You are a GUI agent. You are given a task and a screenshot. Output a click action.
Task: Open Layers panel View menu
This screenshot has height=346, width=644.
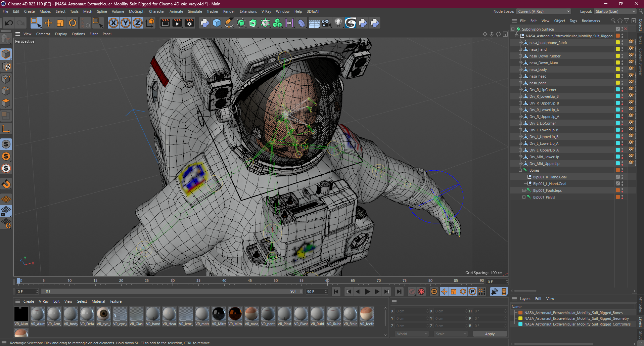click(550, 299)
